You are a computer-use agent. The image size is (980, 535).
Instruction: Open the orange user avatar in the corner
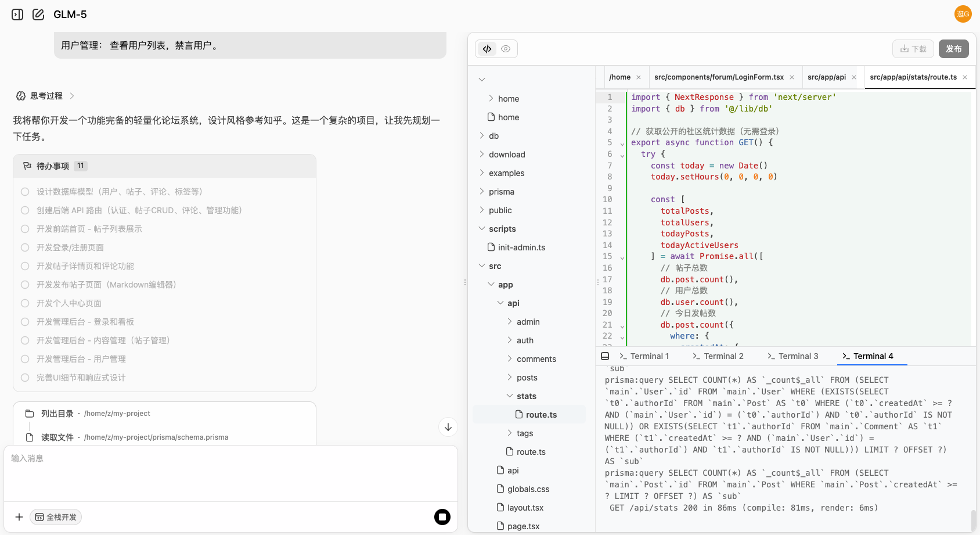963,14
